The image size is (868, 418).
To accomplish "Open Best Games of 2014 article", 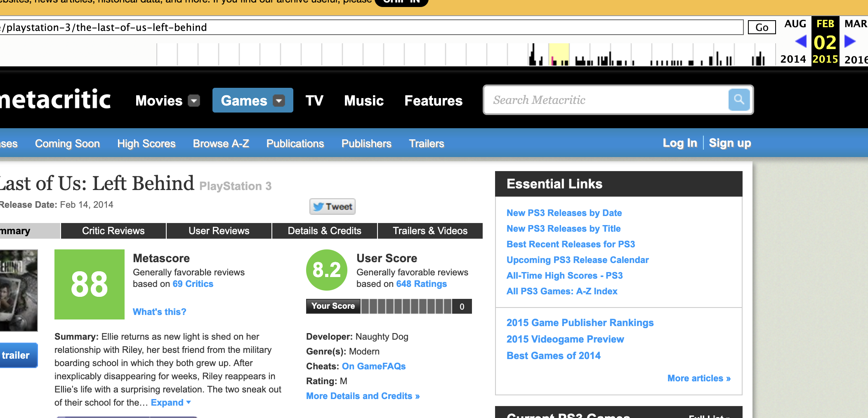I will click(554, 356).
